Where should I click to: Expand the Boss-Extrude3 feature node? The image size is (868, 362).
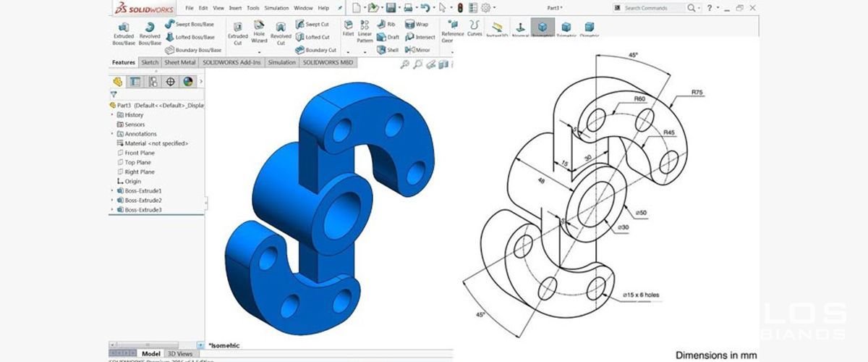(112, 209)
